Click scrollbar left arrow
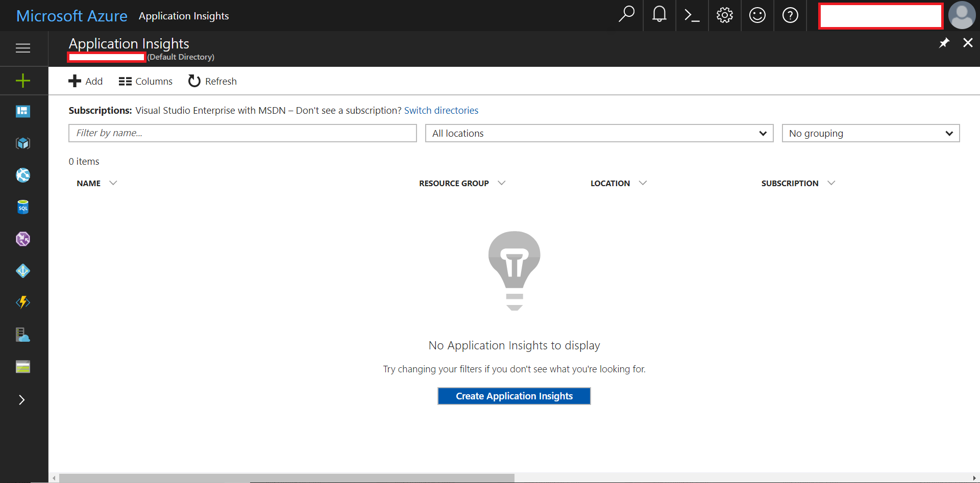 pyautogui.click(x=54, y=478)
